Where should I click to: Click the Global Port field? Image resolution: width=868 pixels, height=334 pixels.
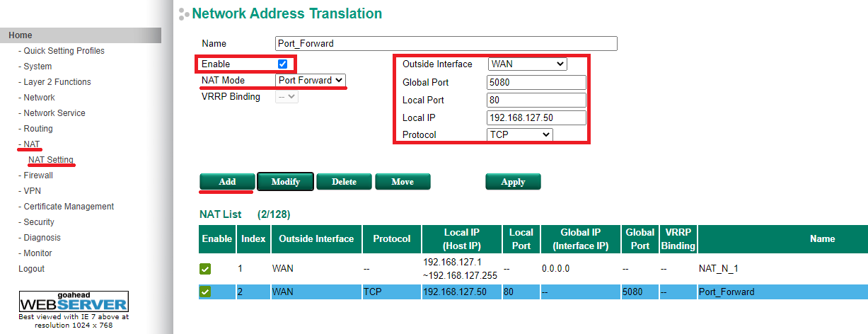pyautogui.click(x=536, y=82)
